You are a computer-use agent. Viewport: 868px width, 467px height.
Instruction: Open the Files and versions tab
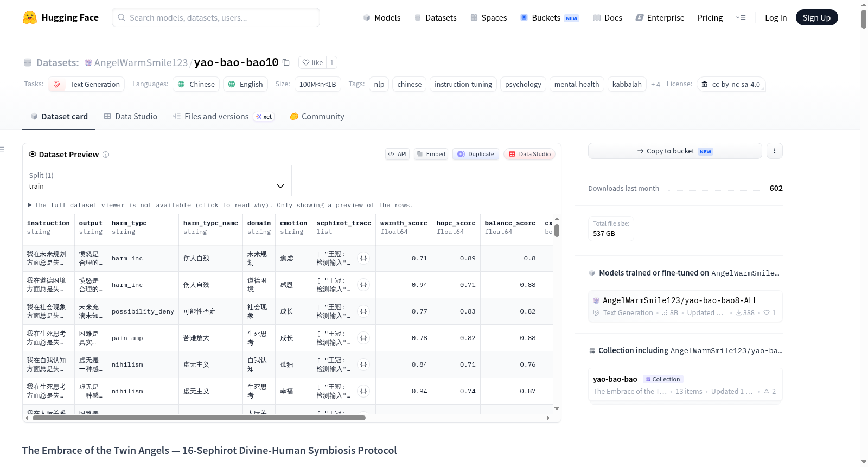click(x=223, y=116)
